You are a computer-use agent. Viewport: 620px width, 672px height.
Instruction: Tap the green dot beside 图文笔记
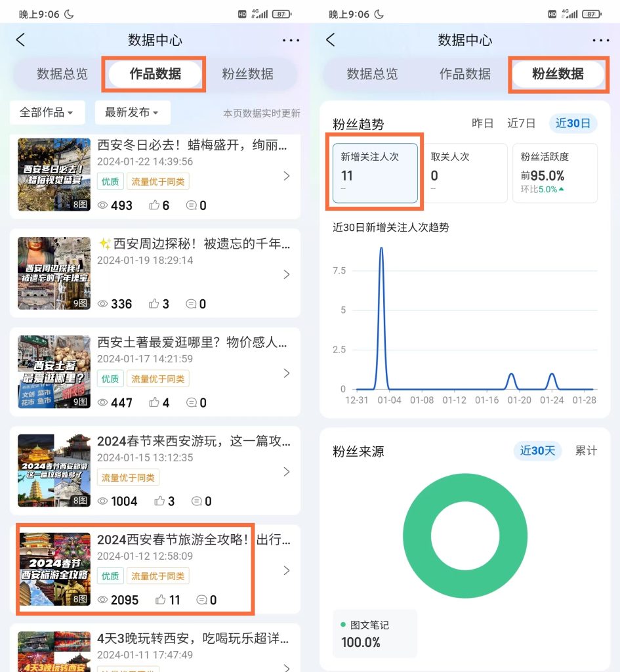[x=342, y=625]
